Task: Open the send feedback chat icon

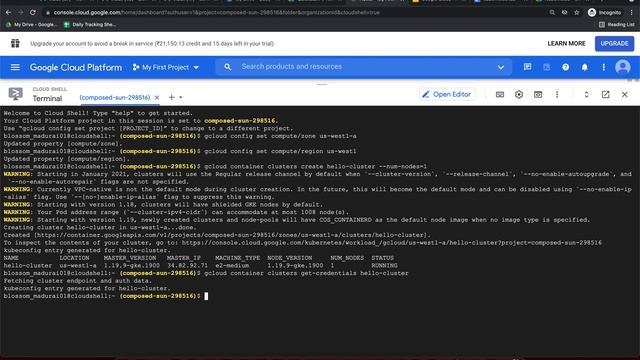Action: tap(527, 67)
